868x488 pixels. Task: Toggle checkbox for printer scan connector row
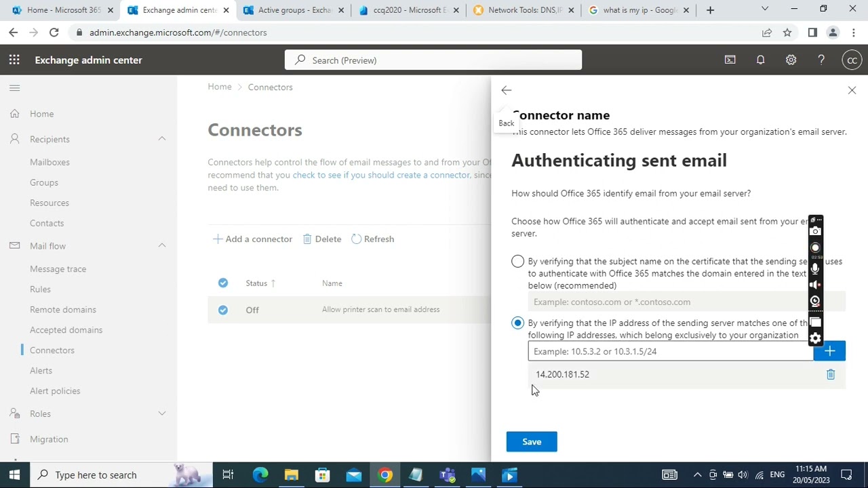coord(223,310)
